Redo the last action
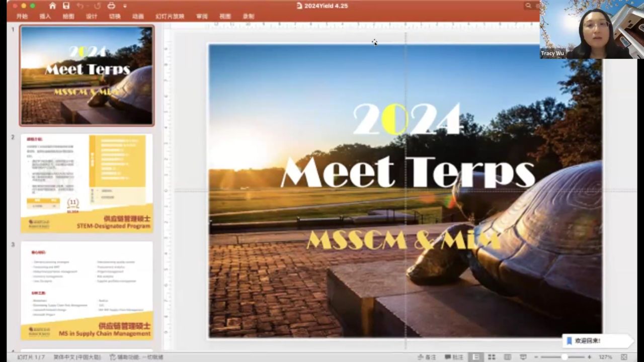Screen dimensions: 644x362 point(96,6)
